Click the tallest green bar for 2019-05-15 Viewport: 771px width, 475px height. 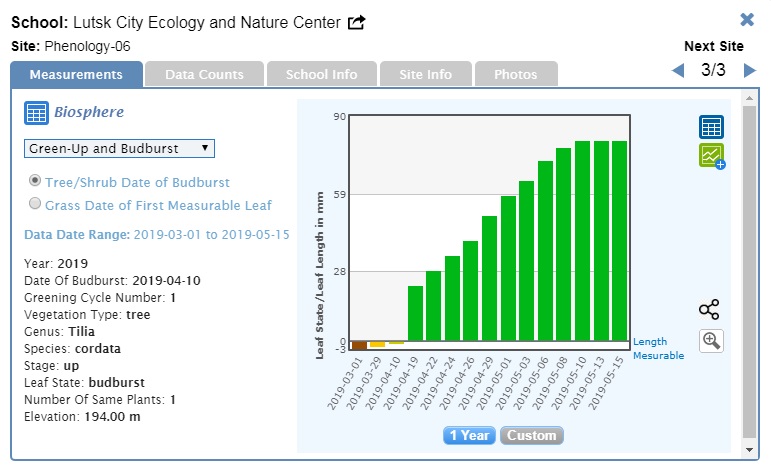click(x=619, y=240)
